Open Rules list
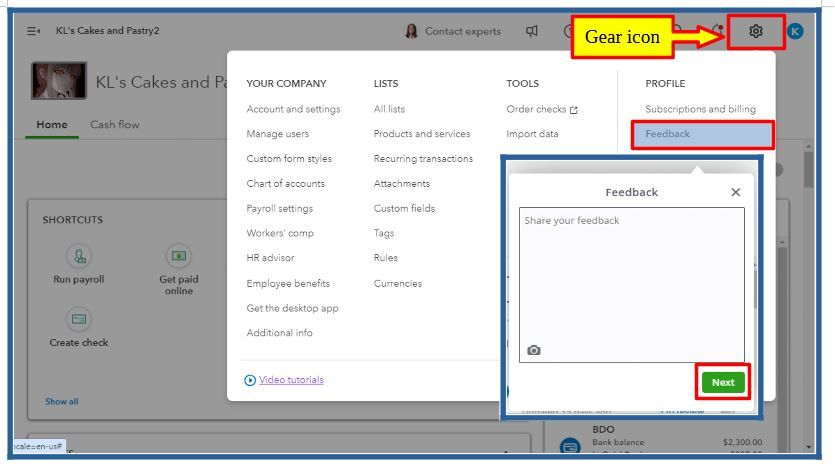 tap(386, 258)
